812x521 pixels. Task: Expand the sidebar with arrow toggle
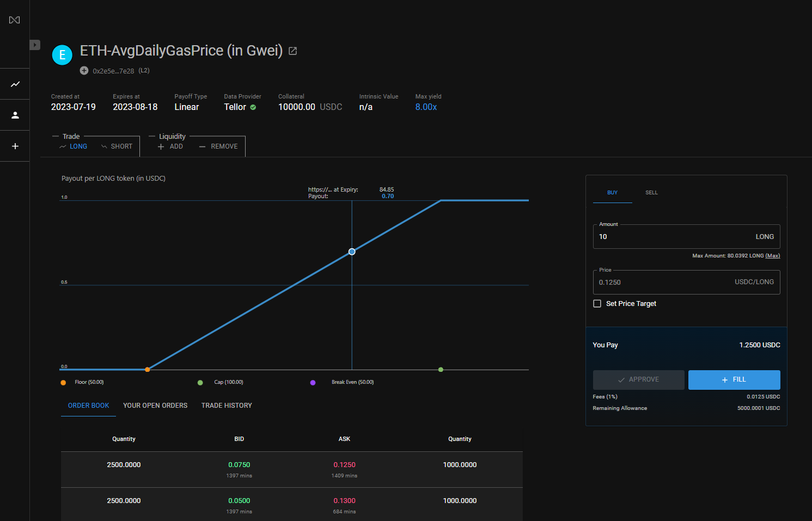[35, 45]
